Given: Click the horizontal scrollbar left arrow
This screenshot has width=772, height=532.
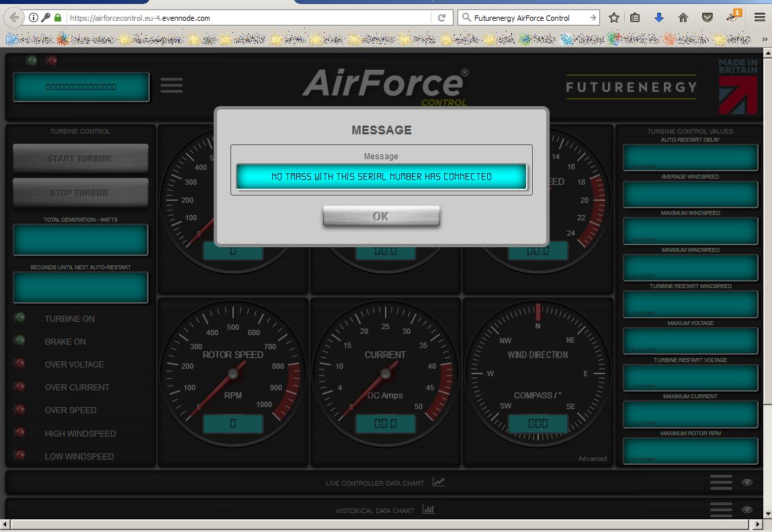Looking at the screenshot, I should [x=5, y=525].
